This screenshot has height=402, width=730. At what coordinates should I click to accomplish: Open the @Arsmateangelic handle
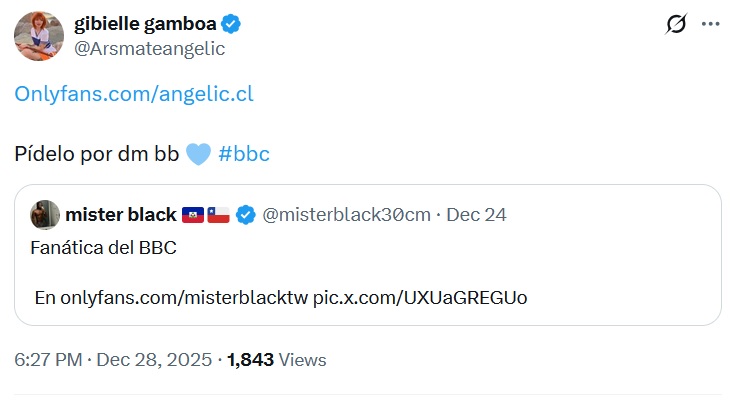tap(149, 48)
